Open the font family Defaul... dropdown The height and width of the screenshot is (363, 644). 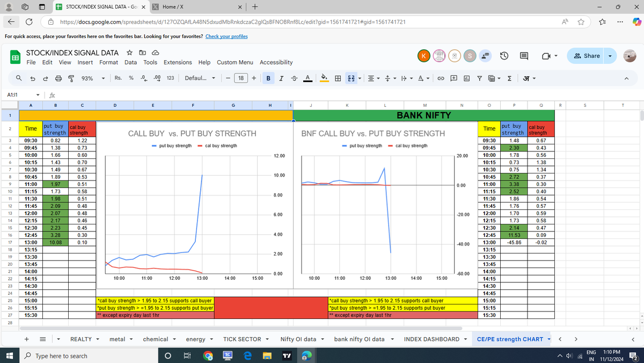200,78
